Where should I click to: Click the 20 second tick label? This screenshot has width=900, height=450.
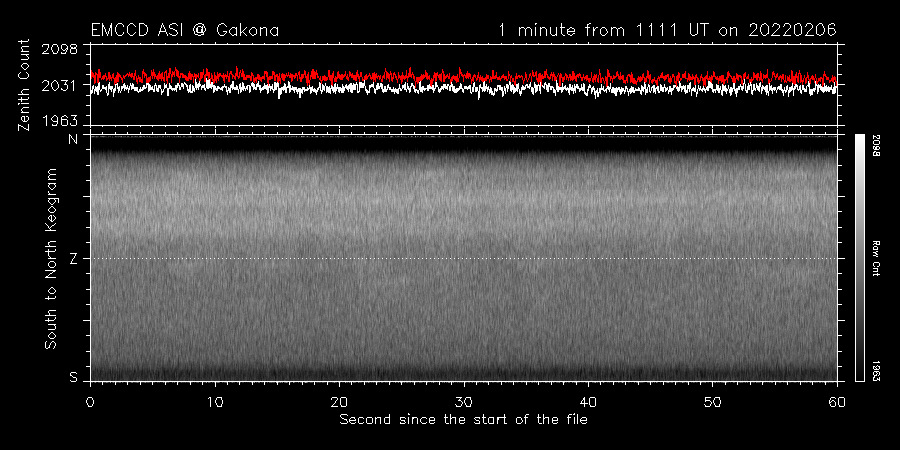(339, 402)
